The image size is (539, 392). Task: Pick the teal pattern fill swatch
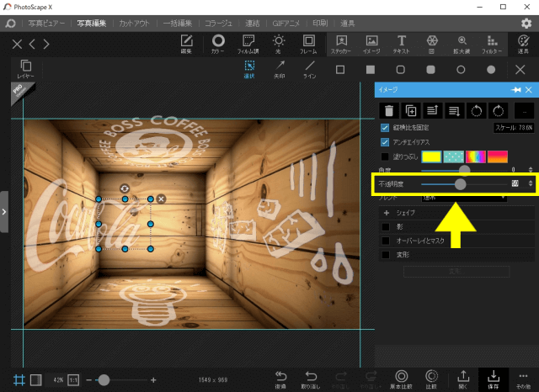pyautogui.click(x=453, y=156)
